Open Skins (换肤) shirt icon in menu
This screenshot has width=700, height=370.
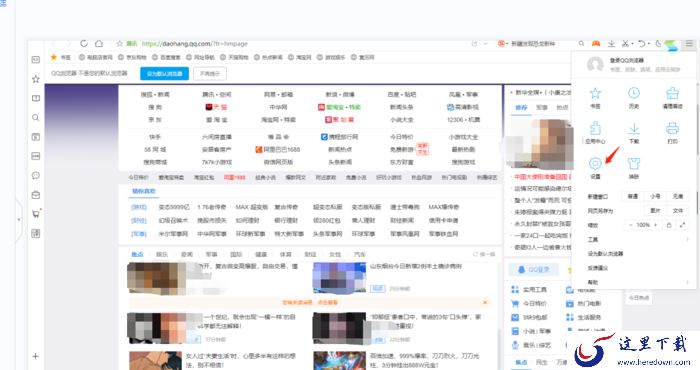(x=633, y=163)
